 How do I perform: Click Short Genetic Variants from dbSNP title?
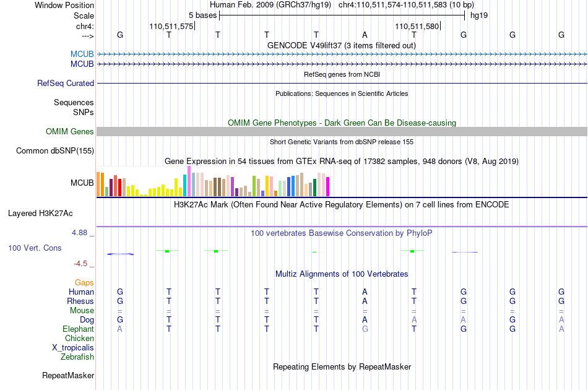(x=342, y=142)
